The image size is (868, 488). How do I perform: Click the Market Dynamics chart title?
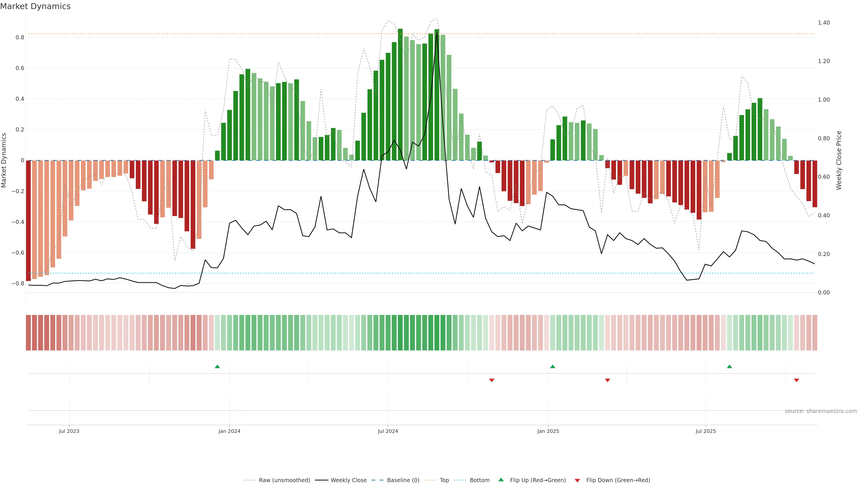[35, 6]
